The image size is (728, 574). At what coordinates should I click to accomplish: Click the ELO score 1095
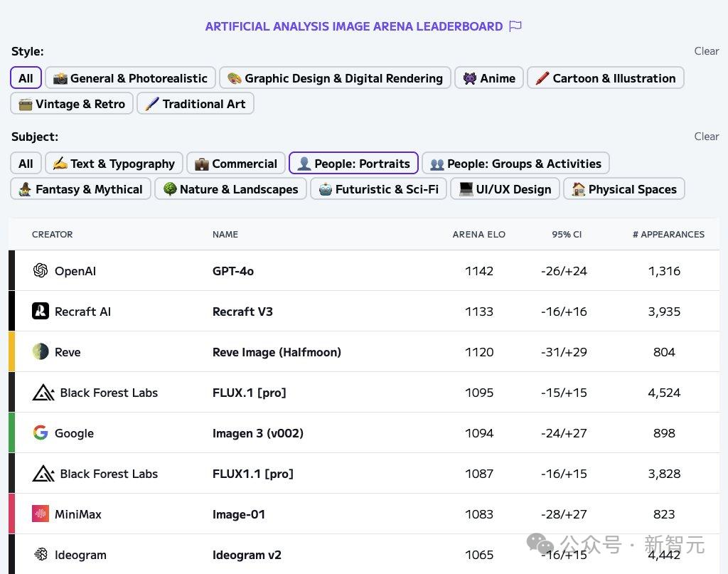point(479,393)
